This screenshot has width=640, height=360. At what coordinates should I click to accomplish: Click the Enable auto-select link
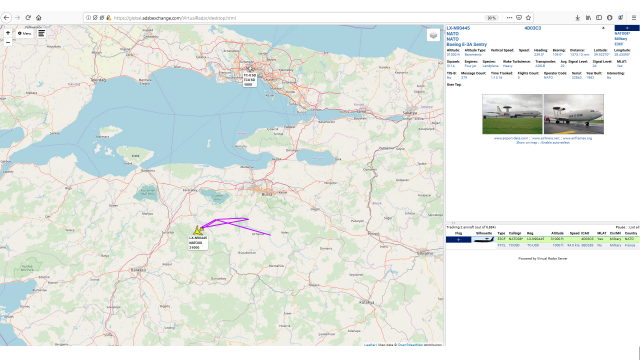(555, 142)
